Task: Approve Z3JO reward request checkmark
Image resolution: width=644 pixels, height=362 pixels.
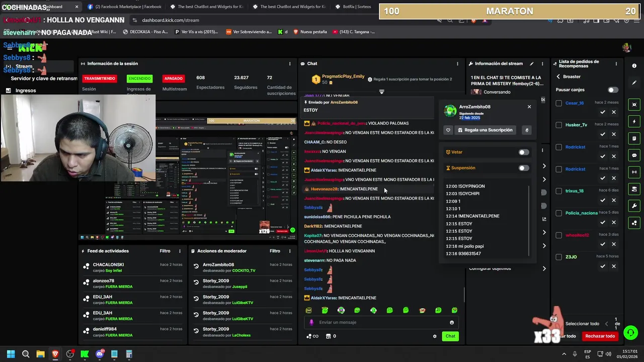Action: [603, 266]
